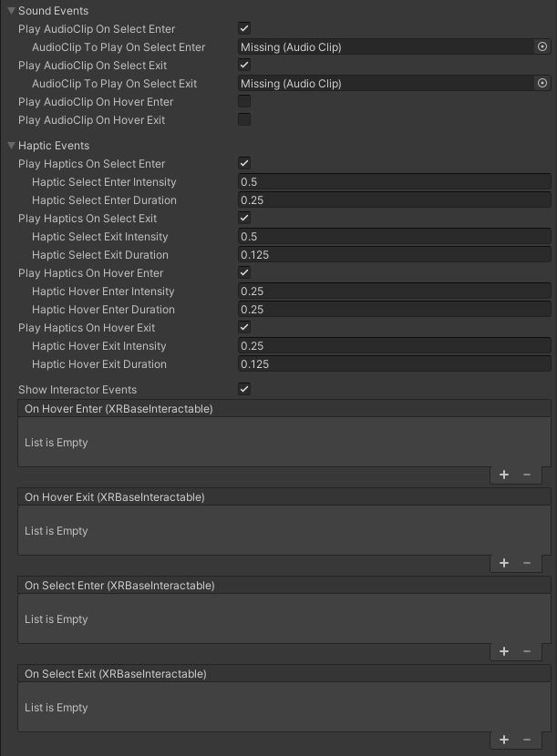The height and width of the screenshot is (756, 557).
Task: Remove listener from On Select Enter event
Action: 527,651
